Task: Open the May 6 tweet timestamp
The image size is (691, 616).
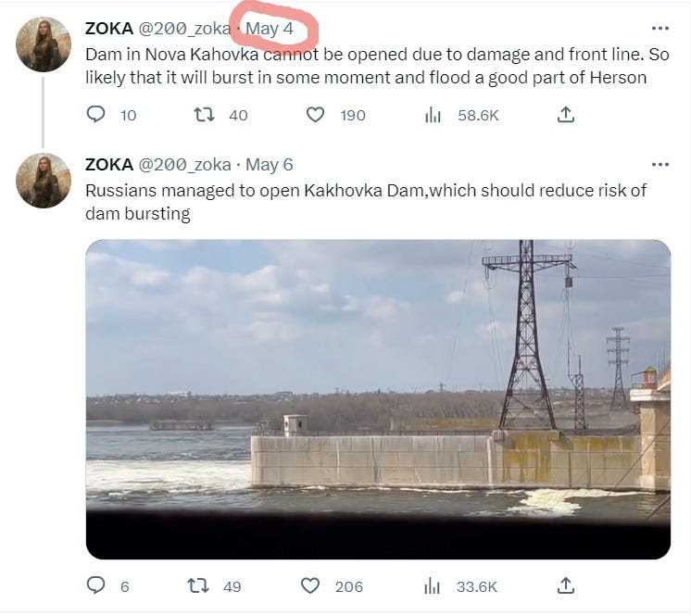Action: [x=270, y=165]
